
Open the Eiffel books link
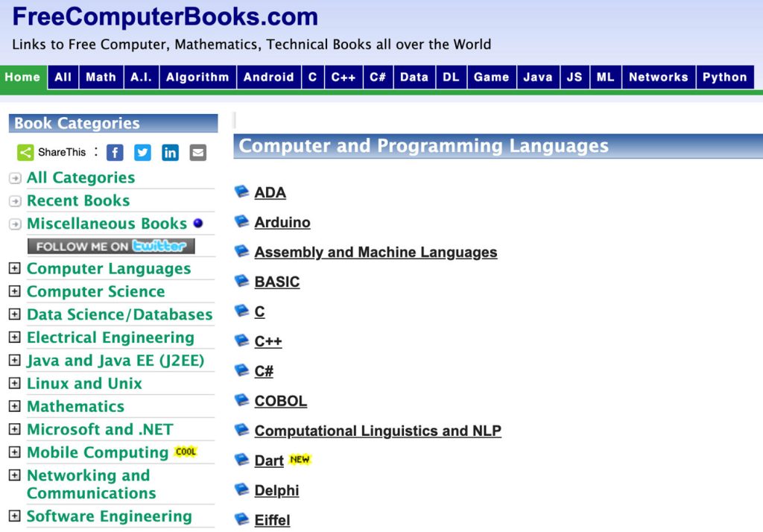[272, 520]
